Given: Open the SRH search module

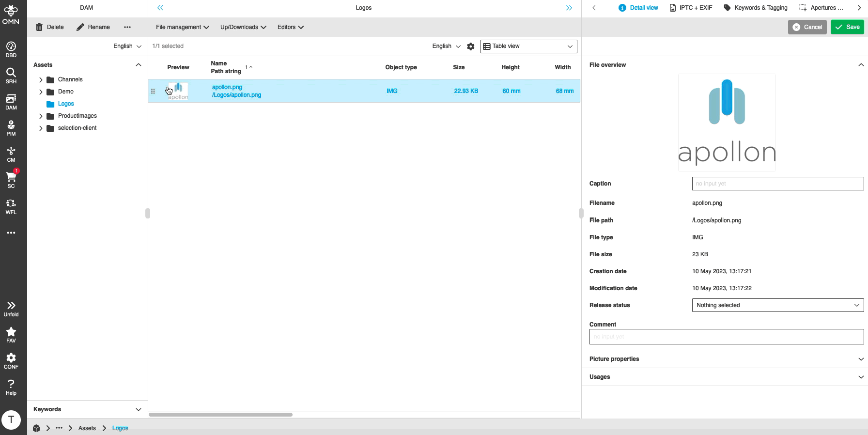Looking at the screenshot, I should (11, 76).
